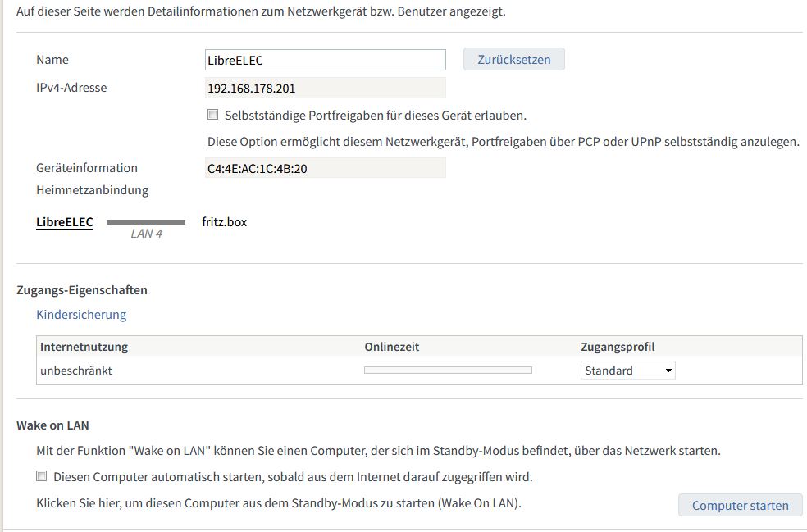Open the Zugangsprofil Standard dropdown
The image size is (807, 532).
coord(628,371)
